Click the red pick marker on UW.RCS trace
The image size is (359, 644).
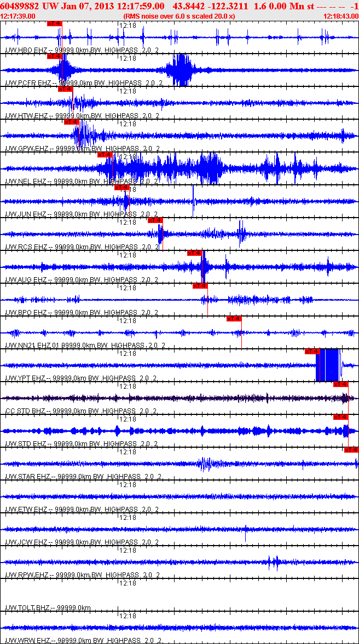point(155,220)
